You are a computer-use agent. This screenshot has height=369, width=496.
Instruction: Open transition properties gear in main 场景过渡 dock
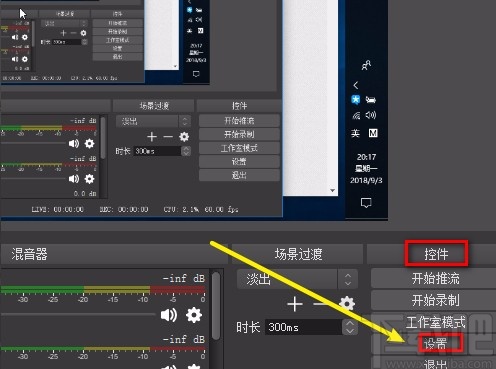[347, 303]
